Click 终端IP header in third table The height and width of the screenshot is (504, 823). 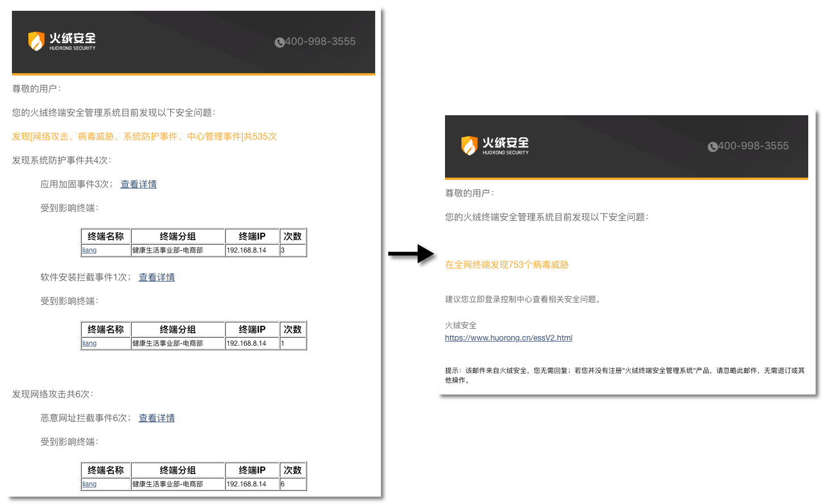click(252, 470)
